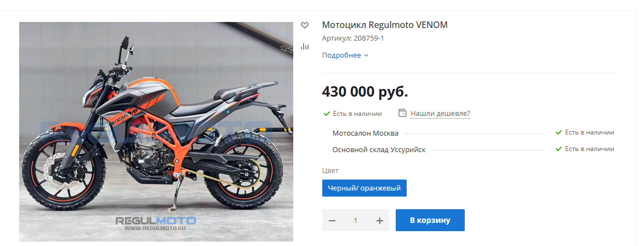The height and width of the screenshot is (246, 644).
Task: Decrease quantity with minus button
Action: tap(332, 221)
